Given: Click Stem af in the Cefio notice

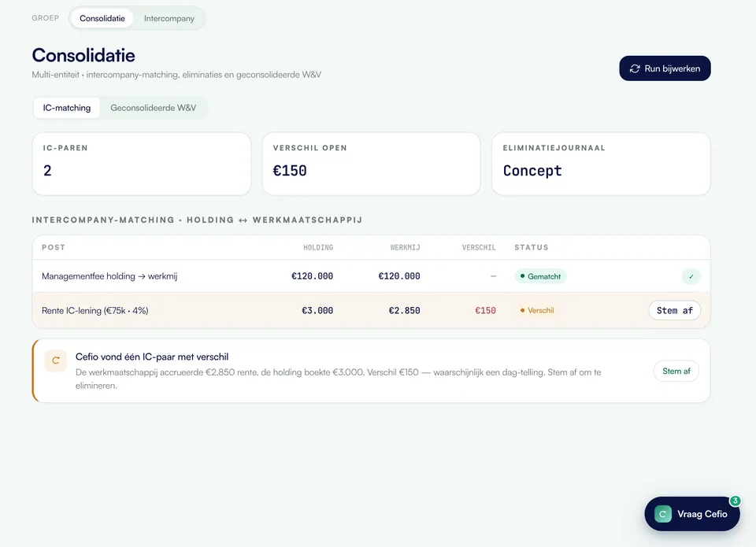Looking at the screenshot, I should 676,371.
